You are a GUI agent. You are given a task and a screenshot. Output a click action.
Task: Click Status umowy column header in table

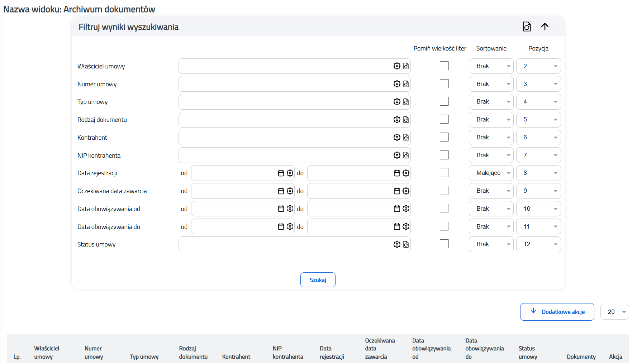528,353
